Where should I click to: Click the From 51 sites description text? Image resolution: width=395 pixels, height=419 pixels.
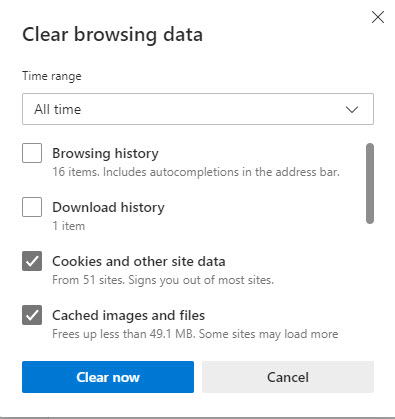(163, 280)
